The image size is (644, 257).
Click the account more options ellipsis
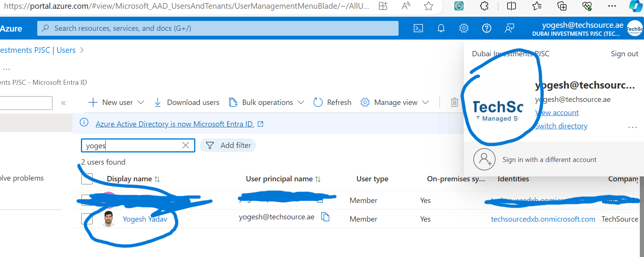(632, 127)
